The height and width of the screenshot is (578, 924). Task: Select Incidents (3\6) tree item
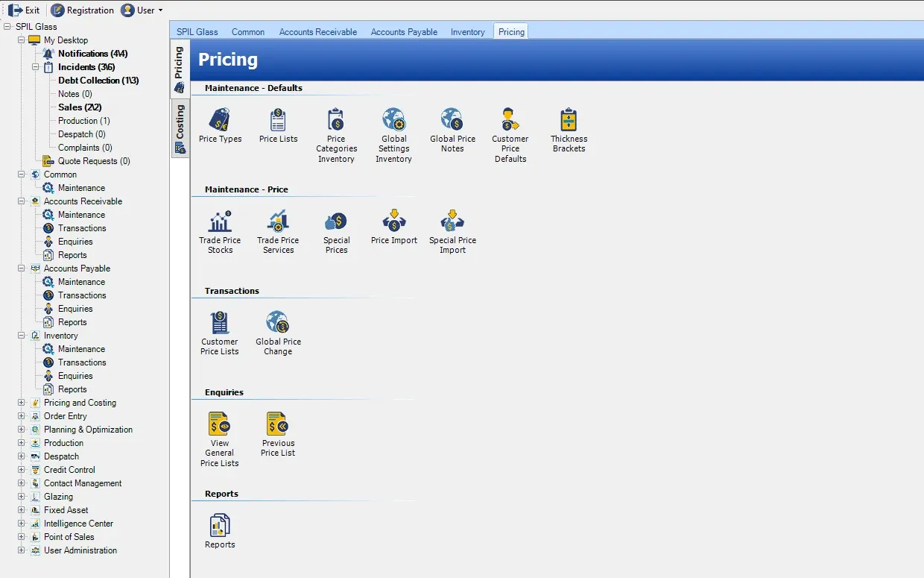pyautogui.click(x=86, y=67)
